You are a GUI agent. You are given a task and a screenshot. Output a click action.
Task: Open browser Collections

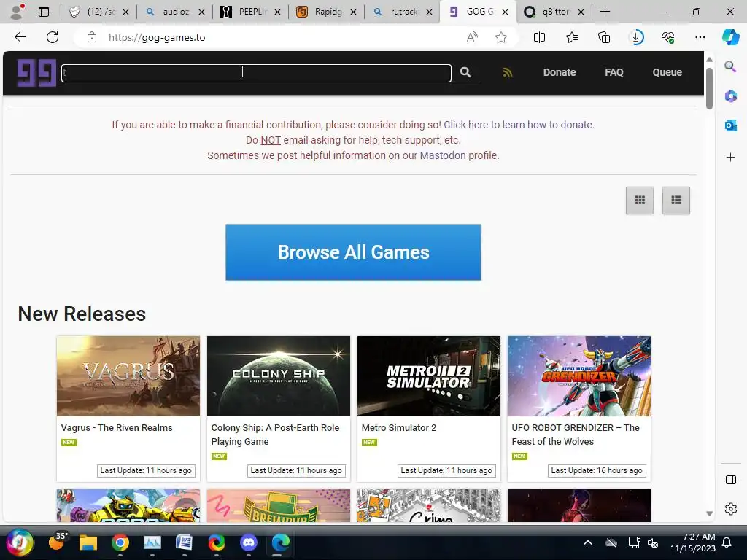604,37
